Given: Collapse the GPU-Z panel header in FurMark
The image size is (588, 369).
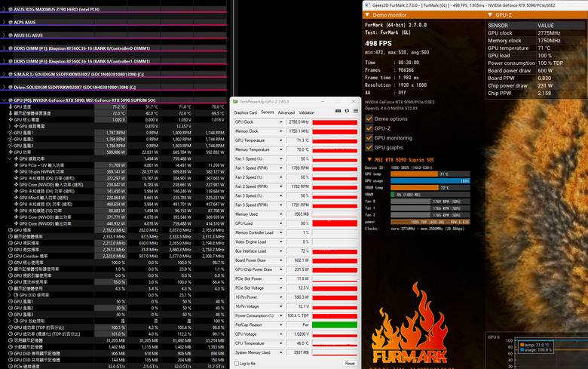Looking at the screenshot, I should 490,15.
